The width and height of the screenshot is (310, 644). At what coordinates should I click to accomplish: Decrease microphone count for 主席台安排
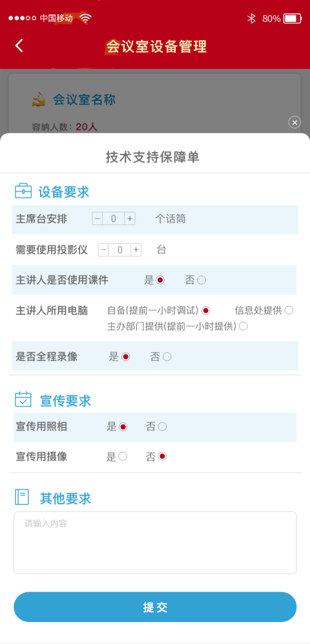[98, 219]
